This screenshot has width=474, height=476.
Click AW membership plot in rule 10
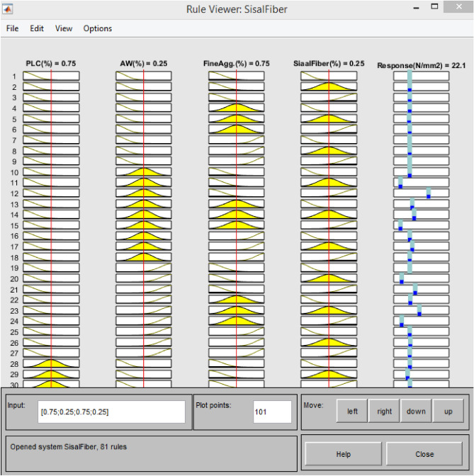(144, 171)
